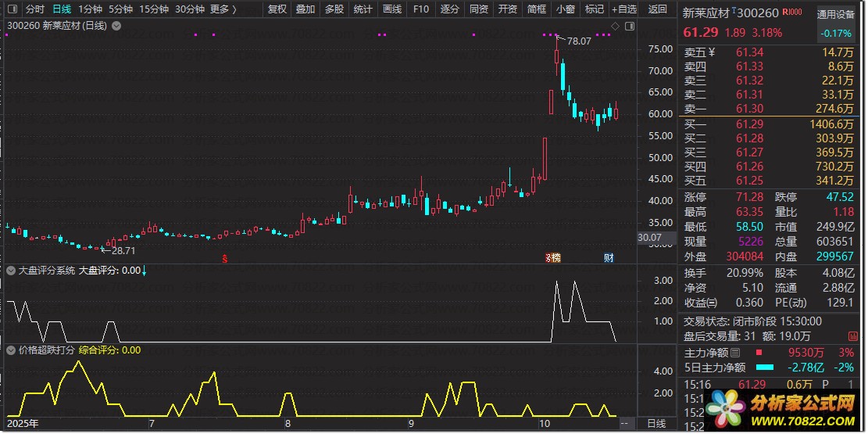Collapse the 价格超跌打分 indicator panel
The height and width of the screenshot is (434, 868).
coord(12,350)
